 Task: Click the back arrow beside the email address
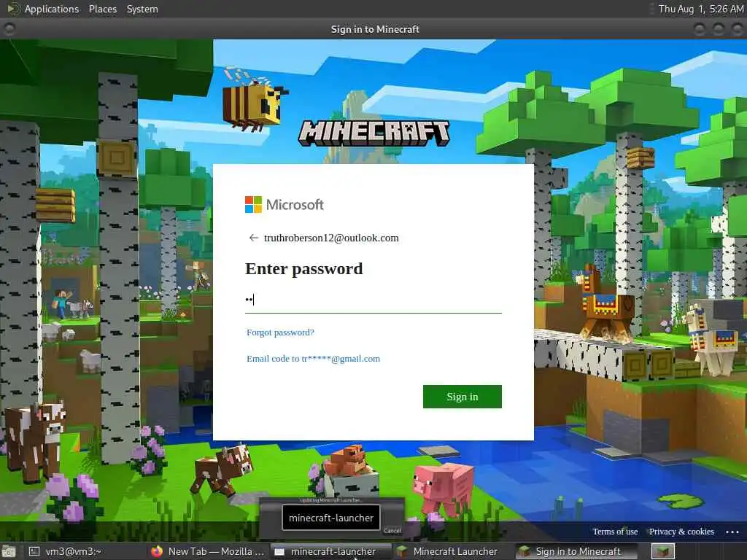[253, 238]
